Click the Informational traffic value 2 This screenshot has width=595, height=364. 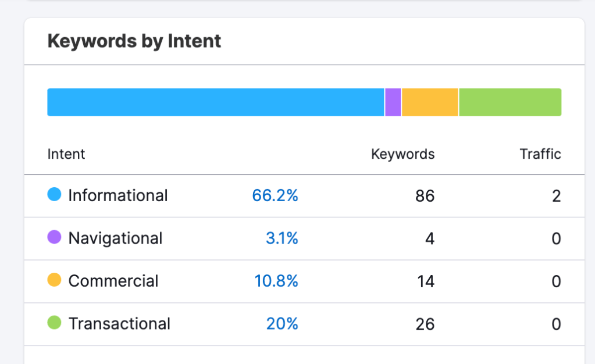(x=557, y=196)
